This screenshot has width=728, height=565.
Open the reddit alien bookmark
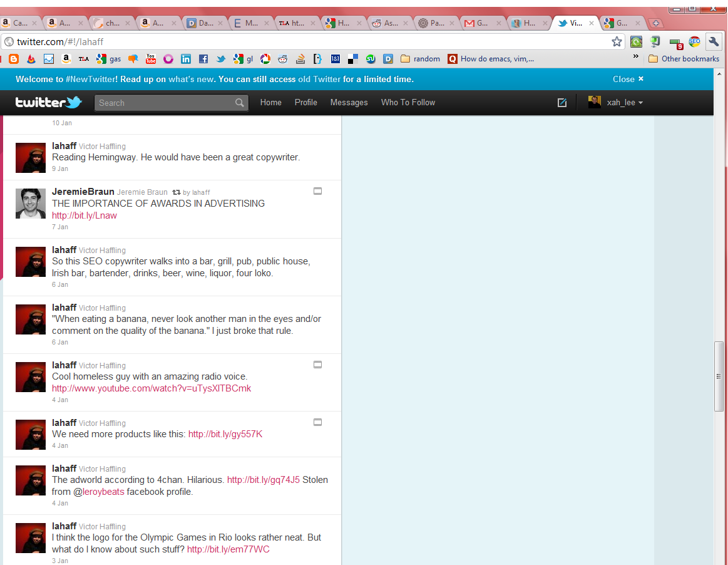click(283, 59)
